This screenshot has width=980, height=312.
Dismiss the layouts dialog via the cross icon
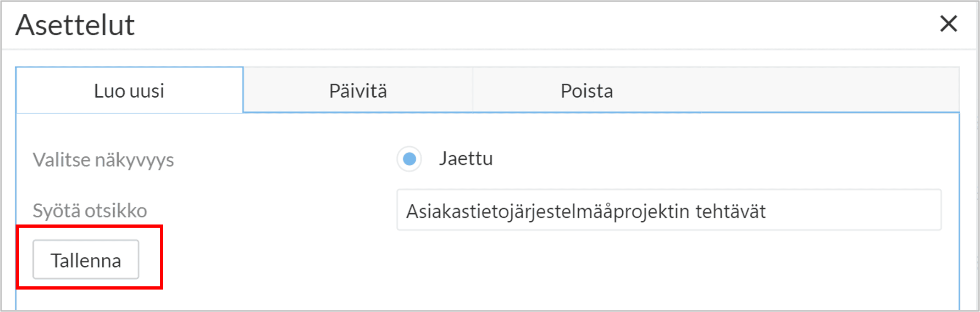pos(948,23)
